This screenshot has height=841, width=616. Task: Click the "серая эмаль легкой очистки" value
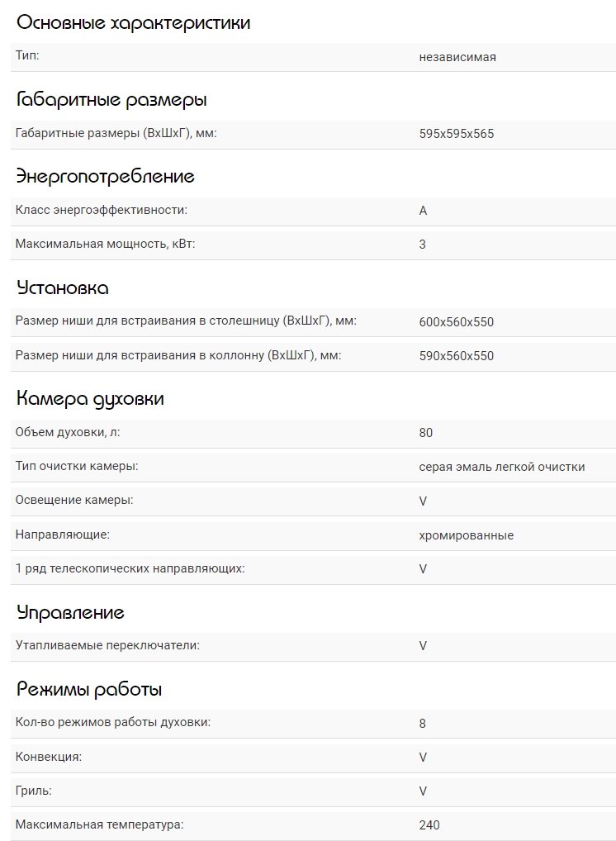pos(502,467)
